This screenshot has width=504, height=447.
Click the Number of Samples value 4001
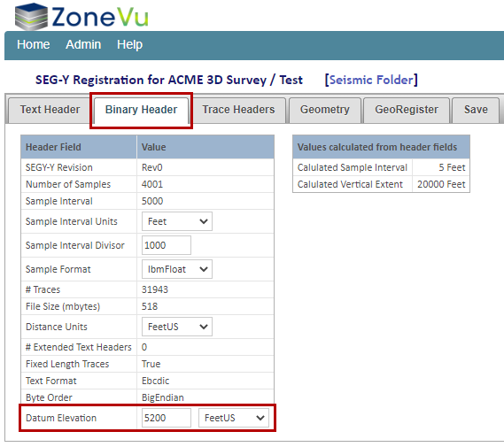pyautogui.click(x=152, y=184)
